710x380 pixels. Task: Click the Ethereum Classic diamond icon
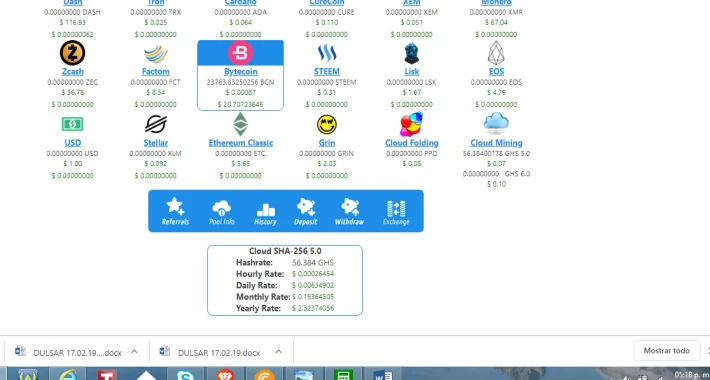(x=240, y=124)
